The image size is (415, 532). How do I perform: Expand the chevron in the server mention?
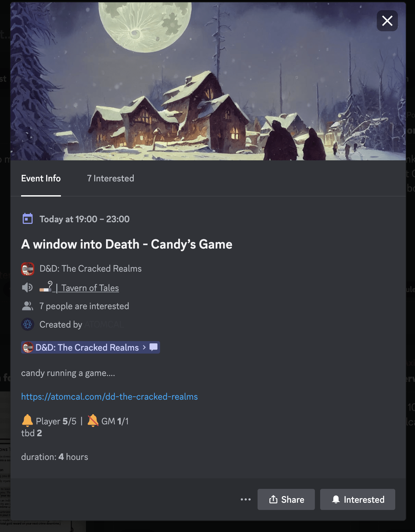[x=144, y=347]
